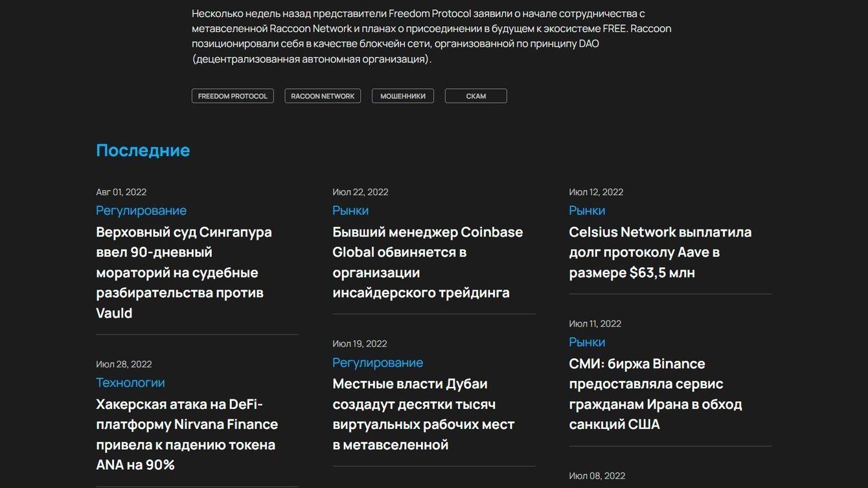Open the Celsius Network Aave debt article
This screenshot has height=488, width=868.
[x=660, y=252]
